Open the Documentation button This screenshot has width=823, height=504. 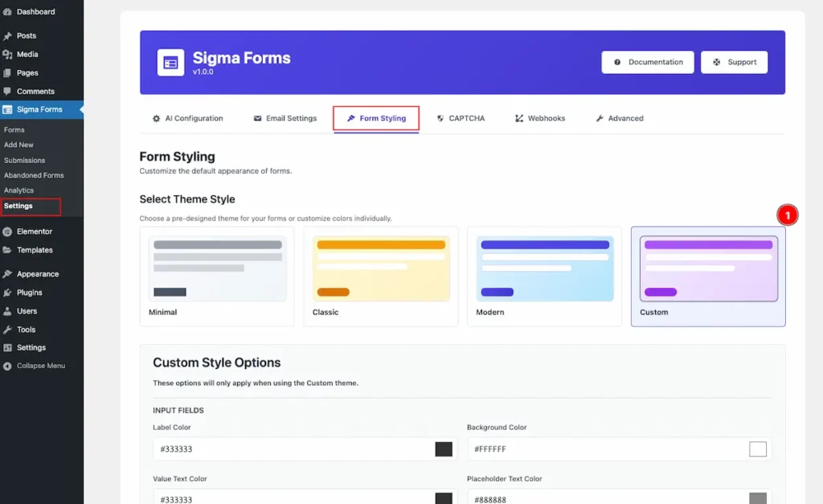tap(648, 63)
